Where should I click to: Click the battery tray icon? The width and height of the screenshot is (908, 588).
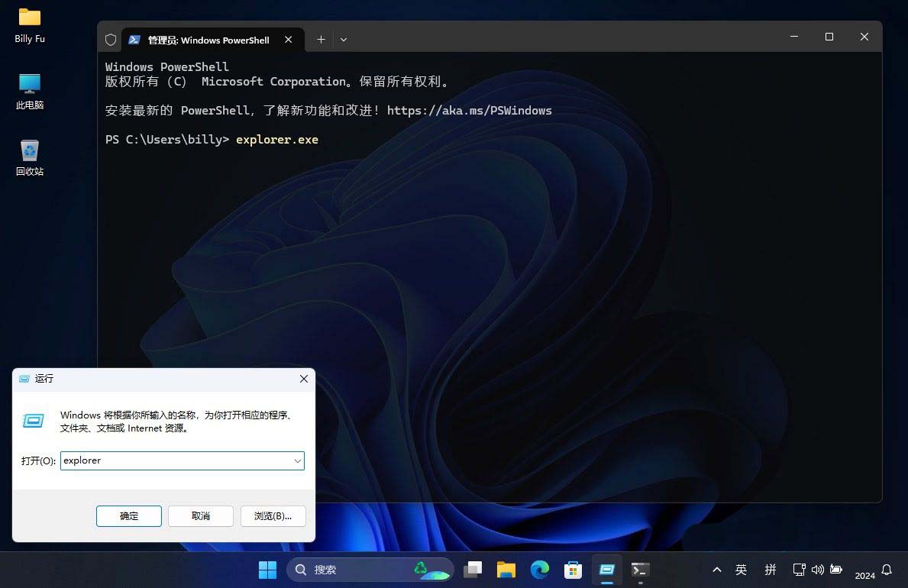(x=836, y=570)
